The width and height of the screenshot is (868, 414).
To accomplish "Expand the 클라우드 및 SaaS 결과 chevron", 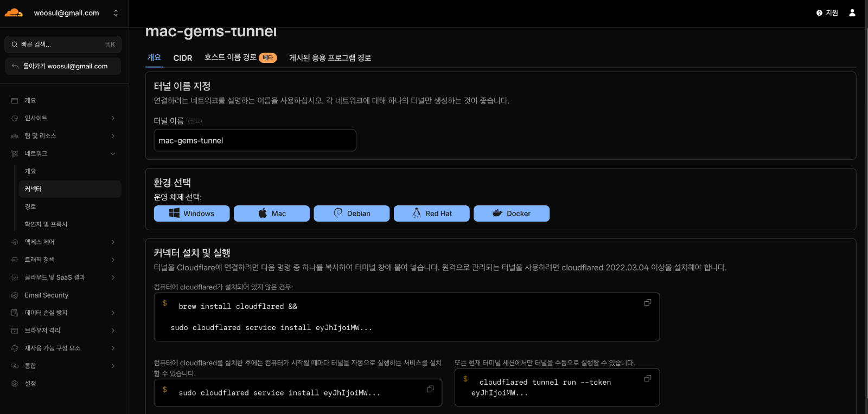I will tap(113, 277).
